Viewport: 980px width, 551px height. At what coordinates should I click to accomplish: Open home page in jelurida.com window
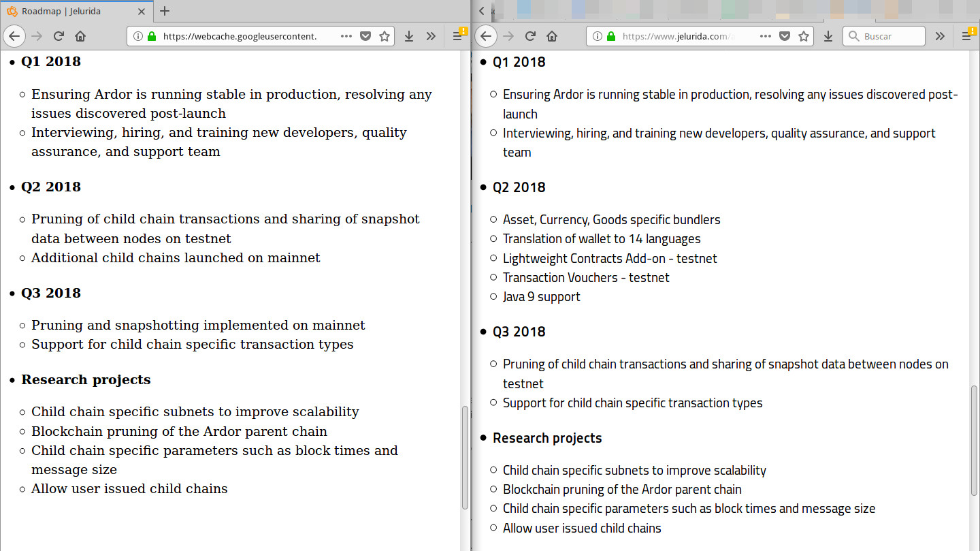tap(552, 36)
